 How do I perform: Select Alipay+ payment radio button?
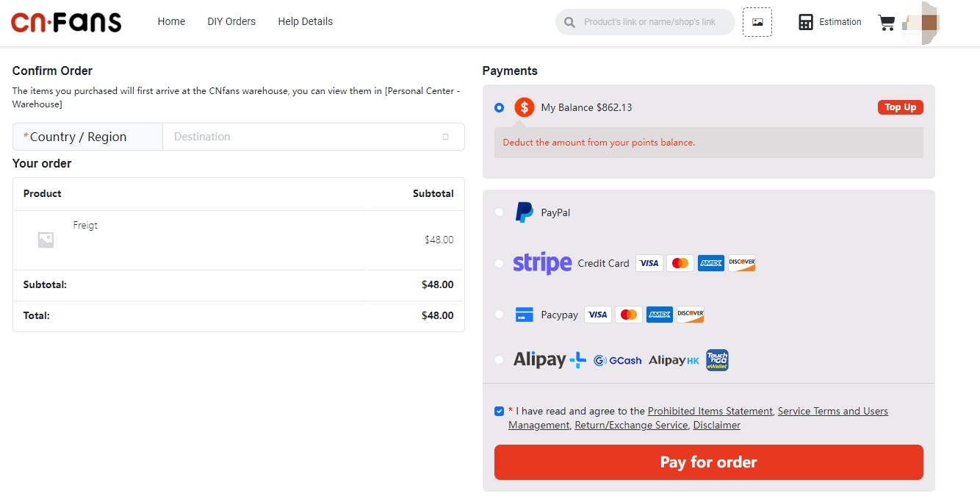click(500, 359)
